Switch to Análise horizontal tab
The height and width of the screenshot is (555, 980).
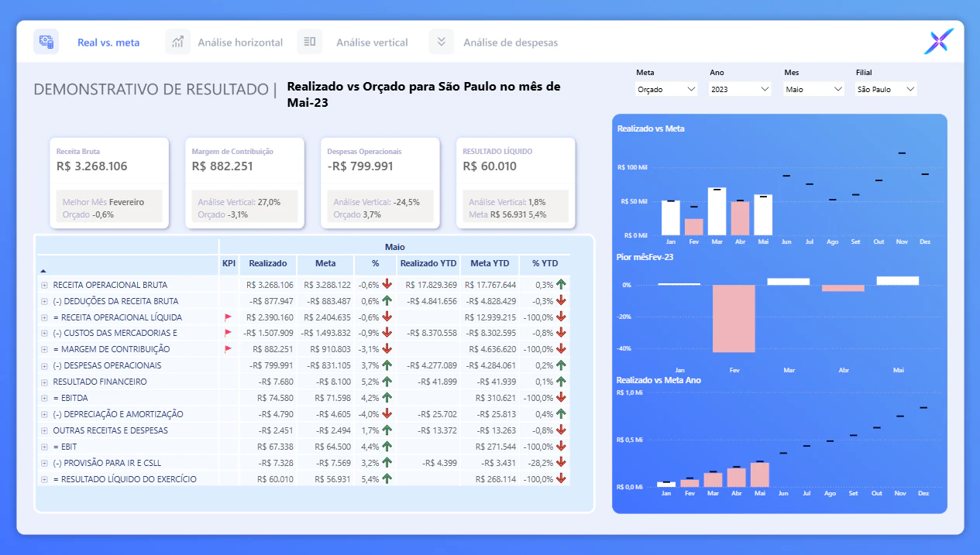click(240, 43)
